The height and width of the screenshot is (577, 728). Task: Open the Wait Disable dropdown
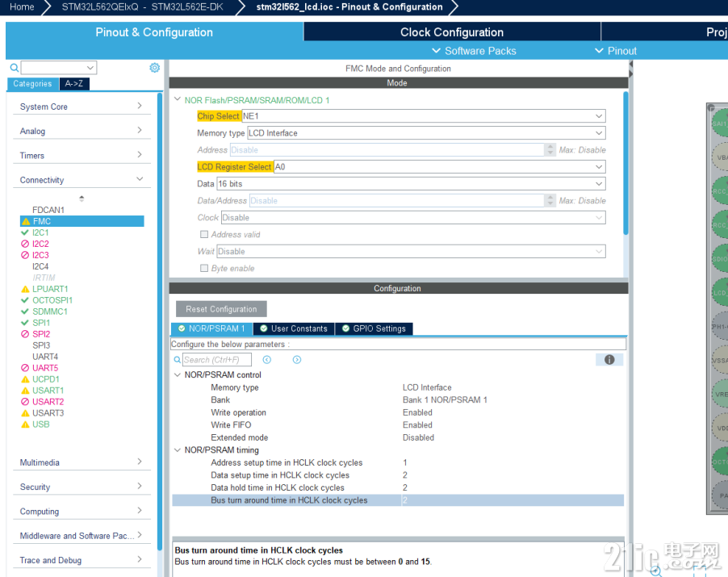tap(411, 252)
